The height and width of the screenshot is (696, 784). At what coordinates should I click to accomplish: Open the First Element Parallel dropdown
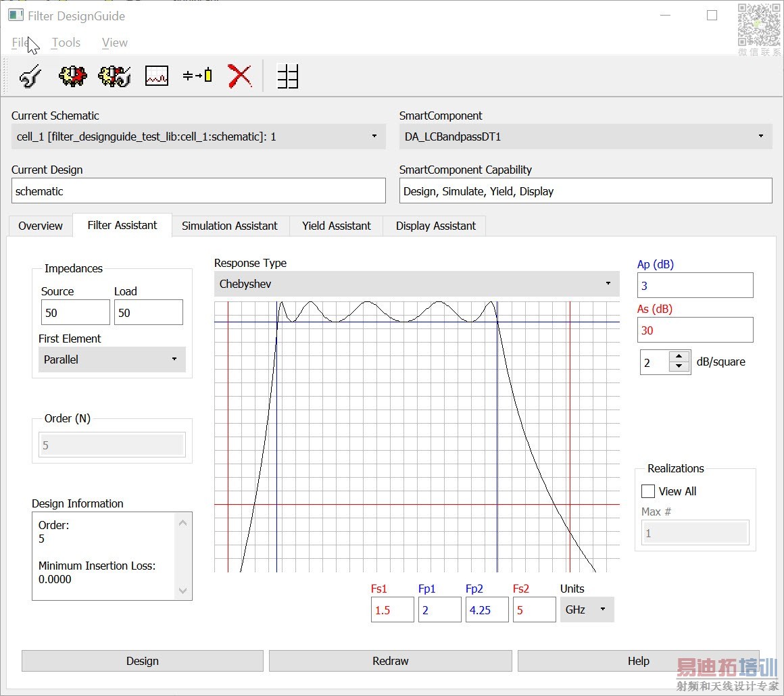112,359
